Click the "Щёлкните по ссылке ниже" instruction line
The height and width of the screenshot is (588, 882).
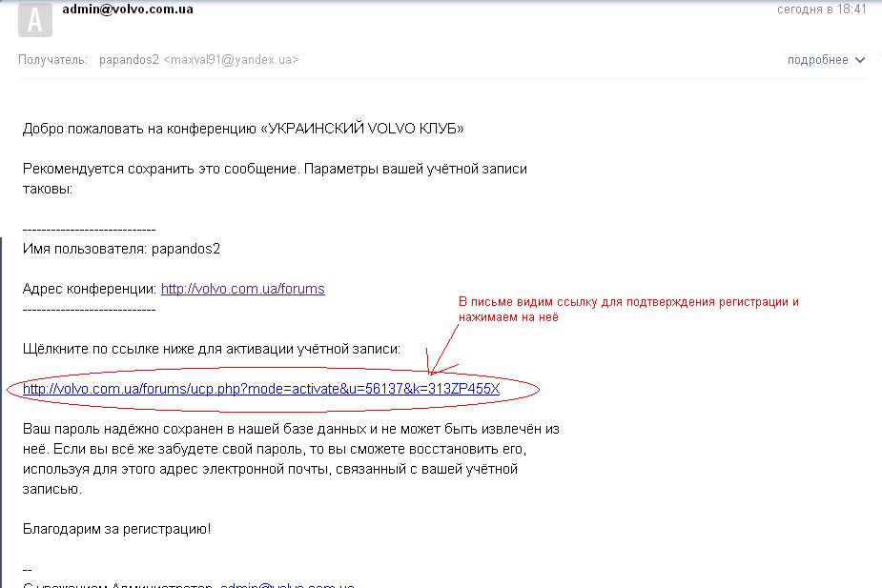(x=212, y=349)
